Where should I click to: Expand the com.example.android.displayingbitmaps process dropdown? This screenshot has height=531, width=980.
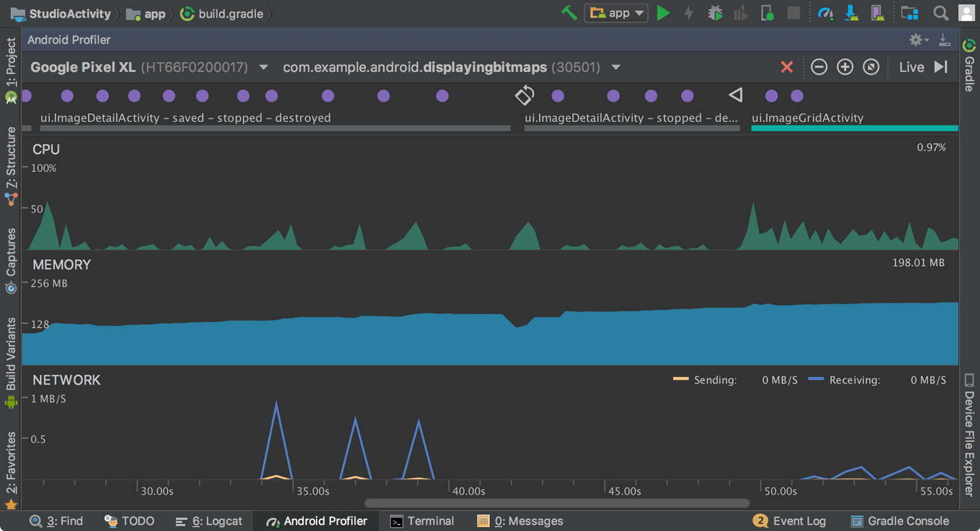click(x=616, y=67)
